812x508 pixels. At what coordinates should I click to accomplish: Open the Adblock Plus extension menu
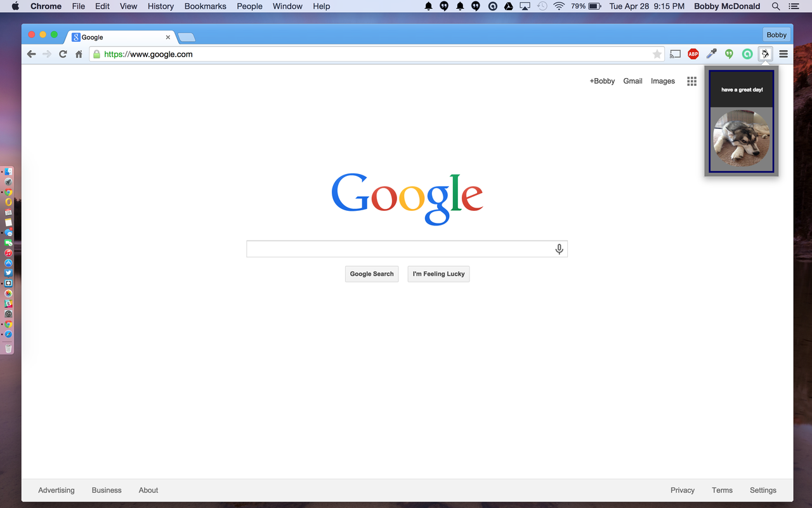(x=693, y=54)
